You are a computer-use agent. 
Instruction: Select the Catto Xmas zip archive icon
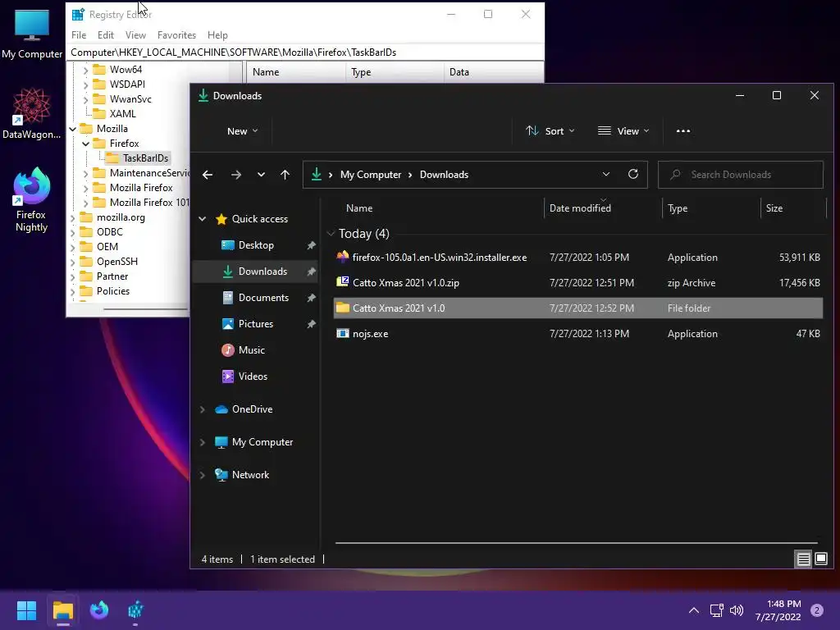point(342,282)
